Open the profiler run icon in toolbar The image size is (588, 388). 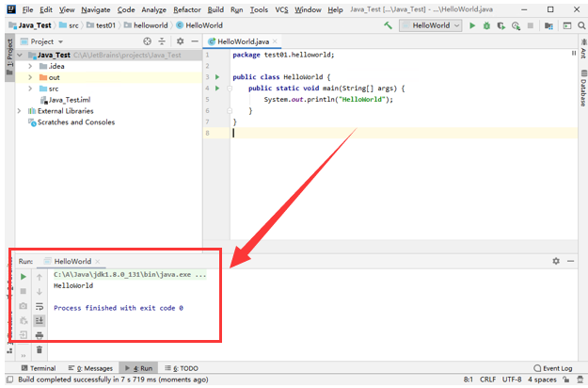[516, 25]
